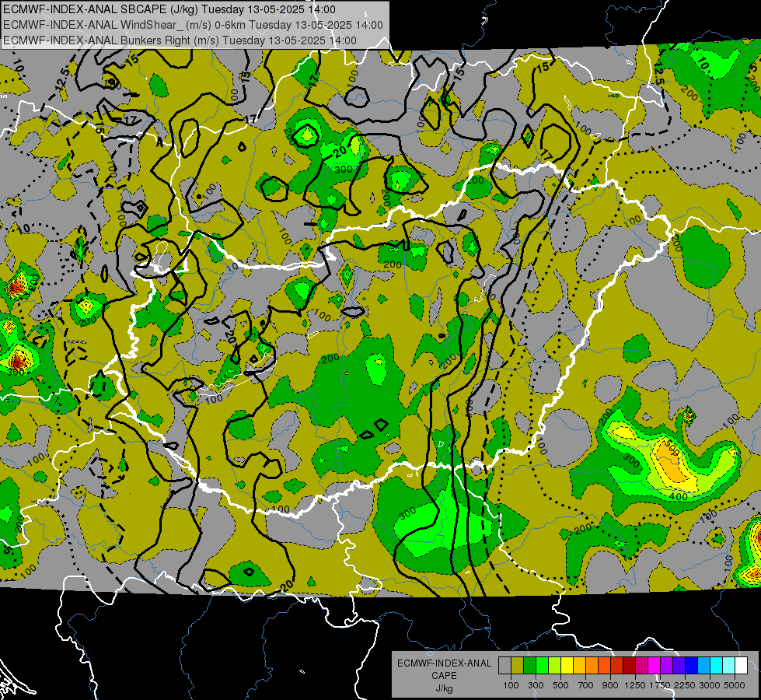Click the bright green legend swatch

pos(542,666)
